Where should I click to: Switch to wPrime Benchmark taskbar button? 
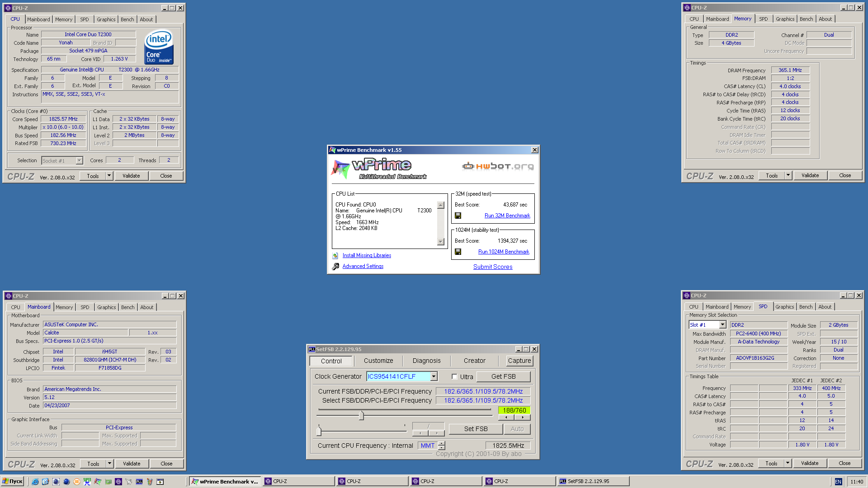pyautogui.click(x=225, y=481)
